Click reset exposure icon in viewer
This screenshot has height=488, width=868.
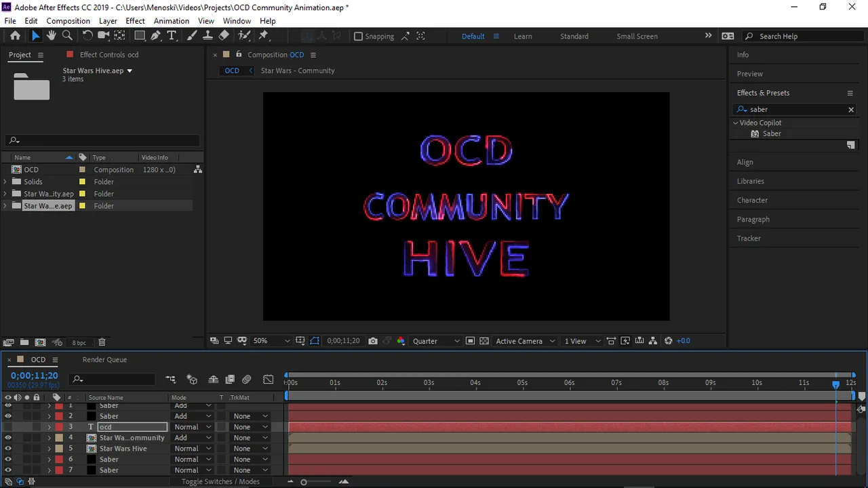(x=669, y=341)
